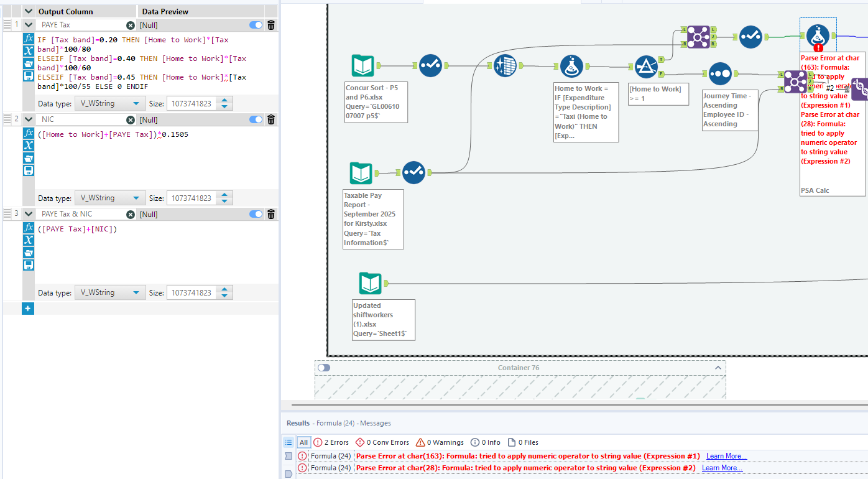
Task: Click the first Learn More link
Action: click(x=725, y=455)
